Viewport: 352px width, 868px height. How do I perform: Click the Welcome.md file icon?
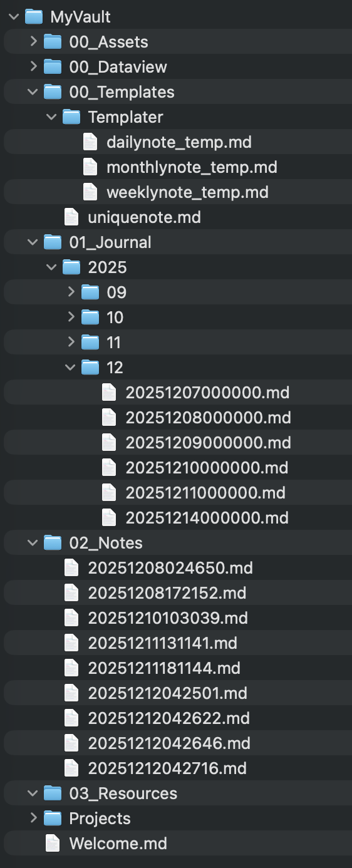pyautogui.click(x=53, y=844)
